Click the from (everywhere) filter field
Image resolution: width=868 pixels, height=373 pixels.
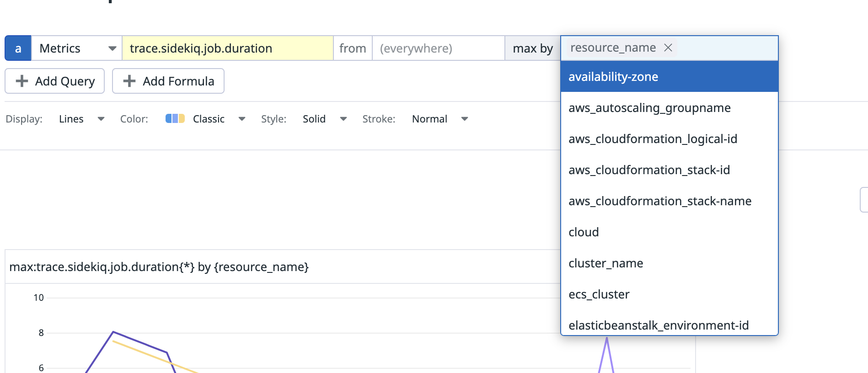(438, 48)
